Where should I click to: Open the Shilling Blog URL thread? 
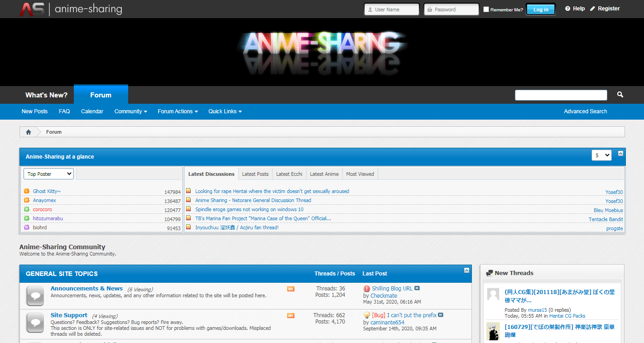[x=392, y=289]
